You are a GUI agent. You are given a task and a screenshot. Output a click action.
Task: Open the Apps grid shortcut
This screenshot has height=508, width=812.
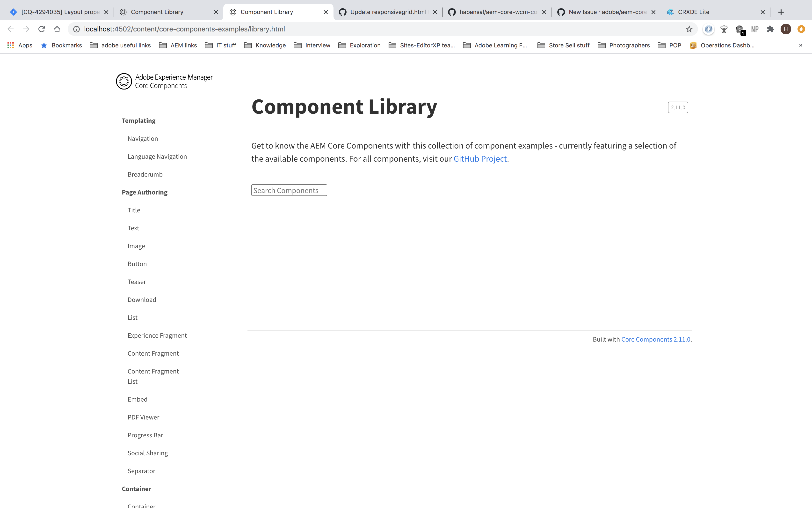(20, 45)
